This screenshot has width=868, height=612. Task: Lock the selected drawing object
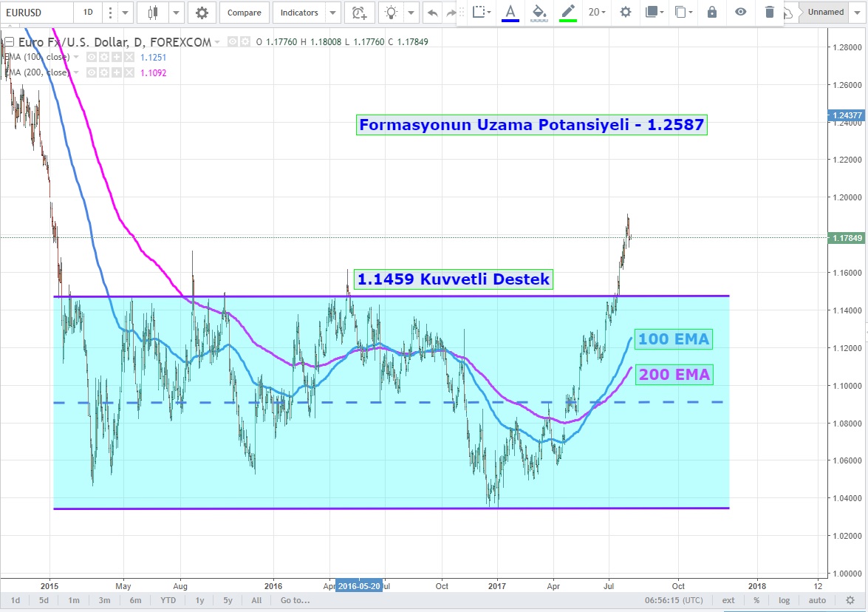coord(711,12)
